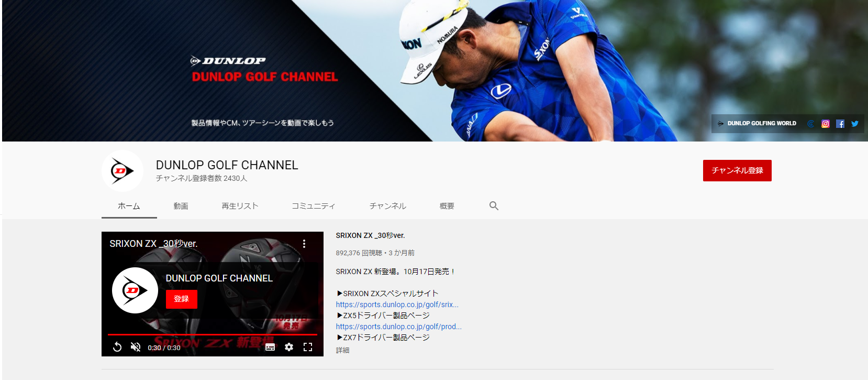868x380 pixels.
Task: Click the video red progress bar
Action: click(x=213, y=334)
